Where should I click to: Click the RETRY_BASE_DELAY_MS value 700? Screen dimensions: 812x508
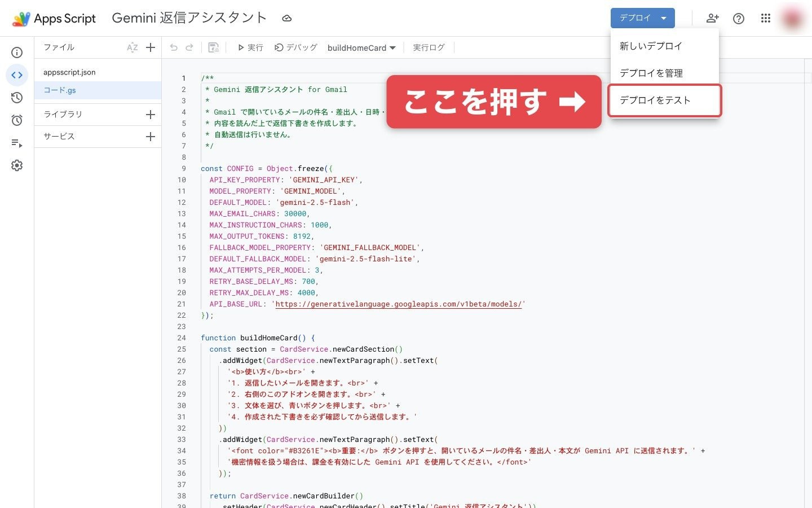(308, 282)
